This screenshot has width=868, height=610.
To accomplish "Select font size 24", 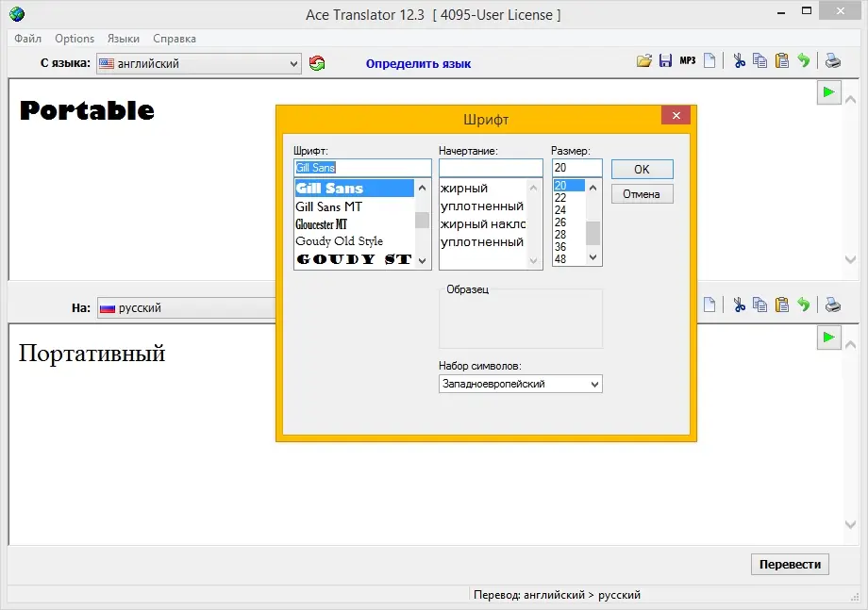I will (x=569, y=209).
